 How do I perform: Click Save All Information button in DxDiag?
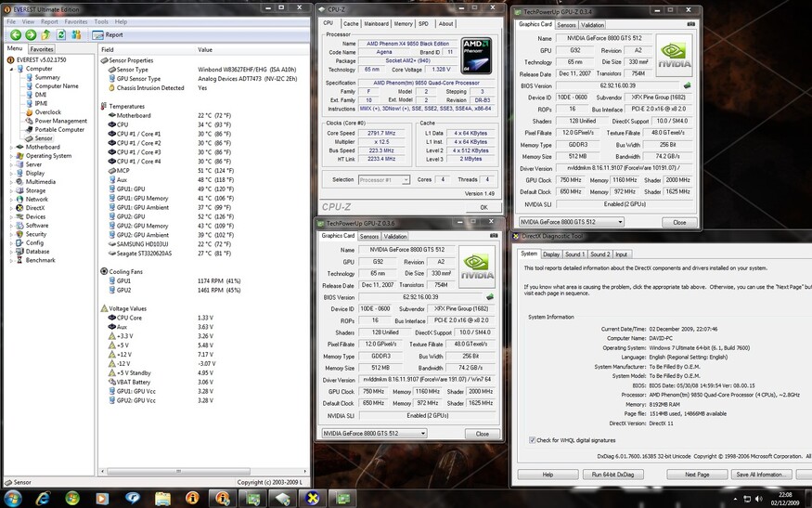pos(761,475)
